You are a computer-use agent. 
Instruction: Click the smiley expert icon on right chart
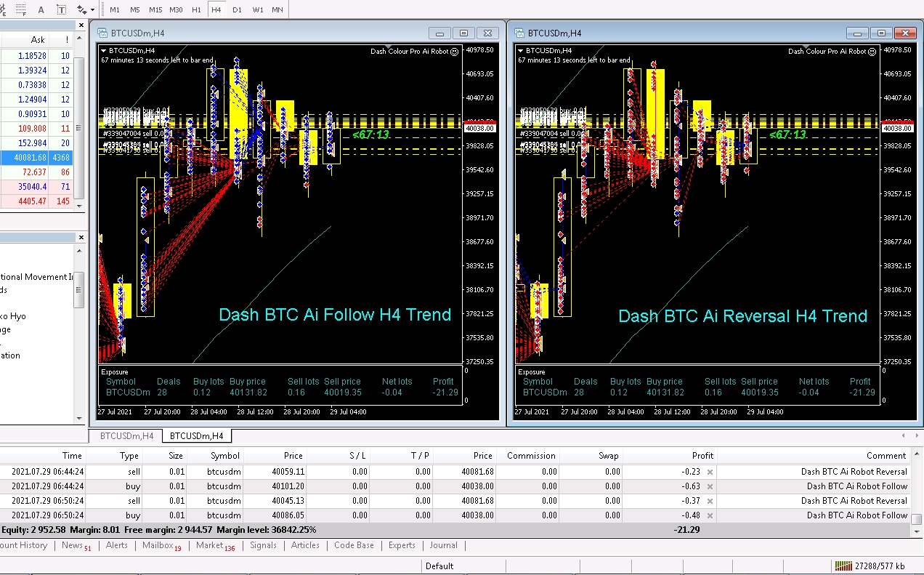(x=872, y=52)
